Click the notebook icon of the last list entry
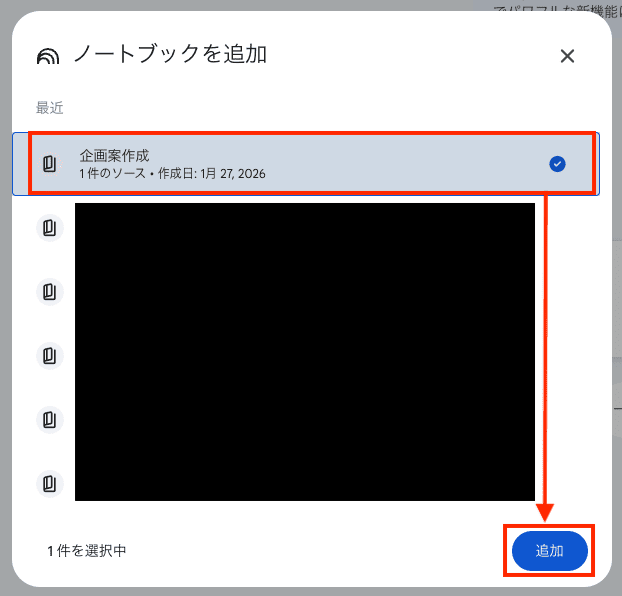The height and width of the screenshot is (596, 622). [50, 484]
